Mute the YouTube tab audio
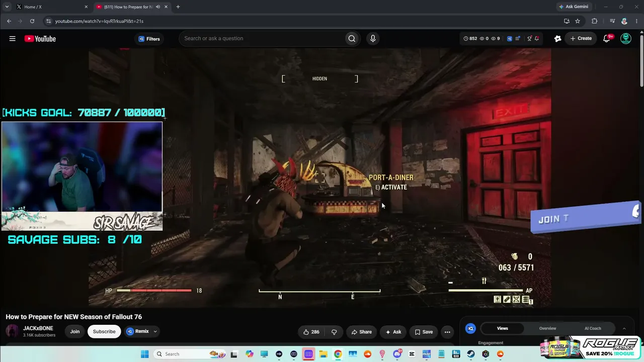Image resolution: width=644 pixels, height=362 pixels. [x=158, y=7]
